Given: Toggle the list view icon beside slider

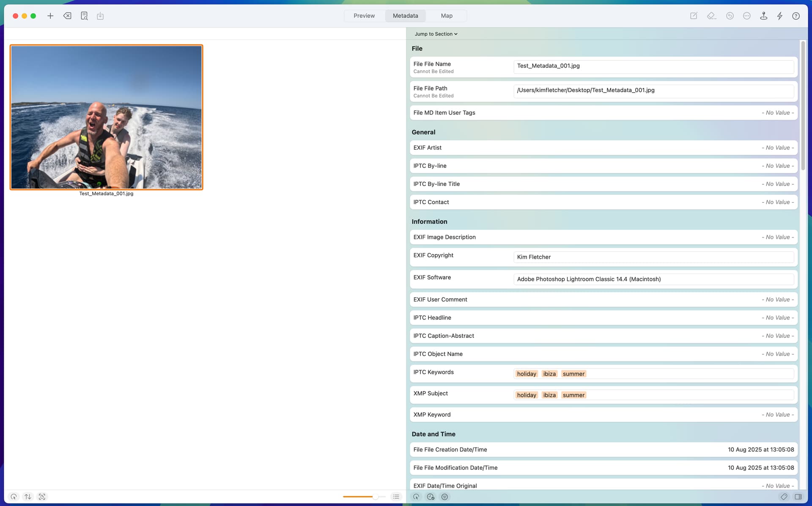Looking at the screenshot, I should click(396, 497).
